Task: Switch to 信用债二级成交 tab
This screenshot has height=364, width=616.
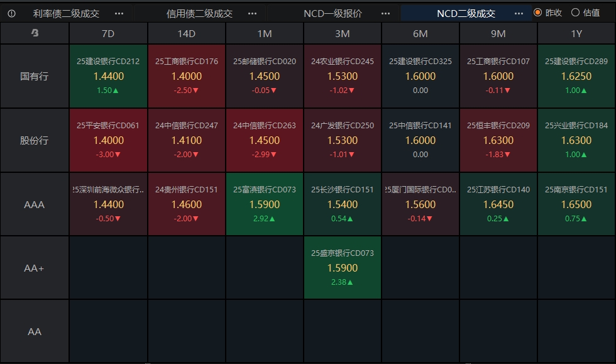Action: (199, 13)
